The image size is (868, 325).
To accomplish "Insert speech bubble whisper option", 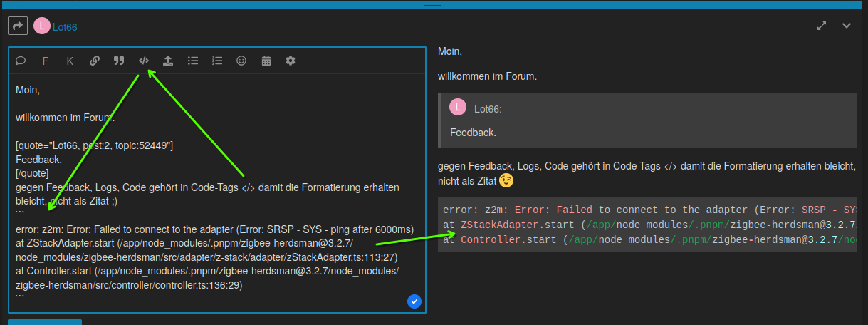I will pyautogui.click(x=21, y=61).
